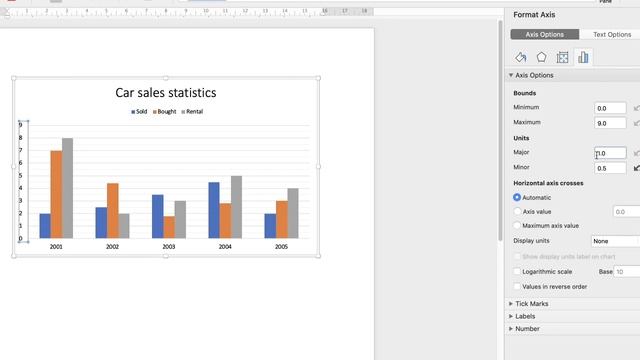Select the Sold legend entry

(x=139, y=111)
